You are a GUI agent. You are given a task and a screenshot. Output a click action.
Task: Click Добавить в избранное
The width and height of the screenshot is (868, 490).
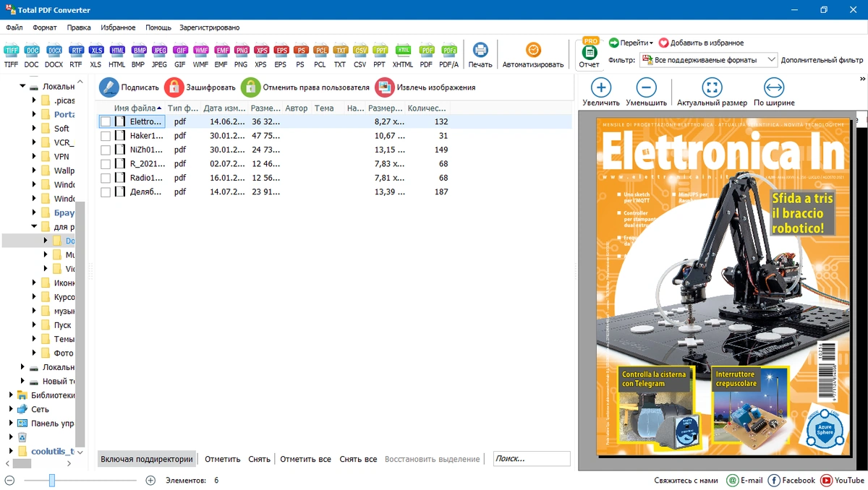(701, 43)
